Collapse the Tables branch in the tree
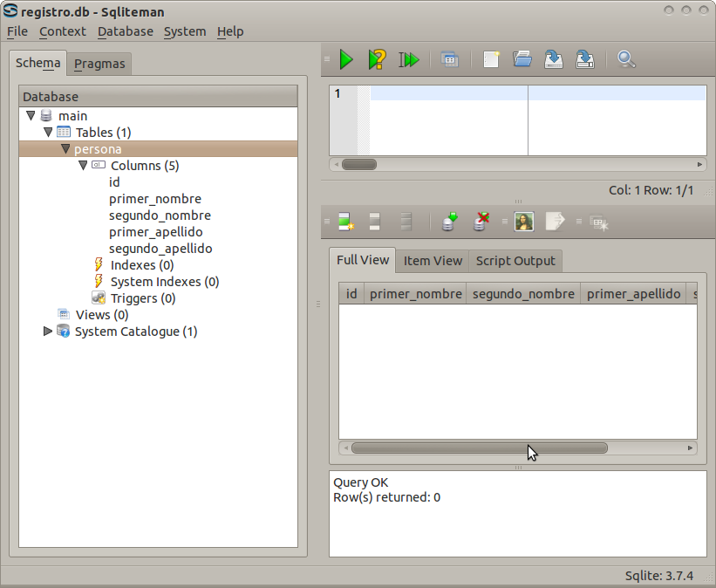The height and width of the screenshot is (588, 716). [49, 132]
